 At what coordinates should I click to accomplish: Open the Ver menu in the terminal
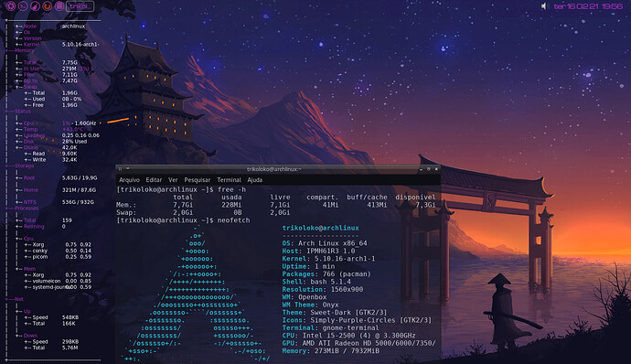click(x=173, y=180)
